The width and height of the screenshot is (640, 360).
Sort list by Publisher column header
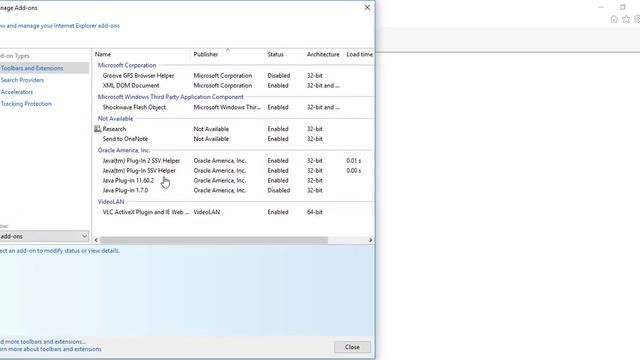(x=206, y=54)
